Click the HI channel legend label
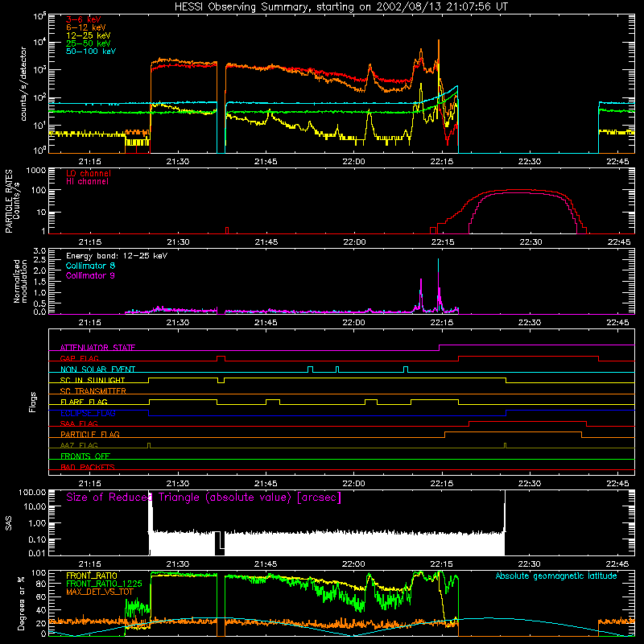This screenshot has height=644, width=644. pos(87,182)
